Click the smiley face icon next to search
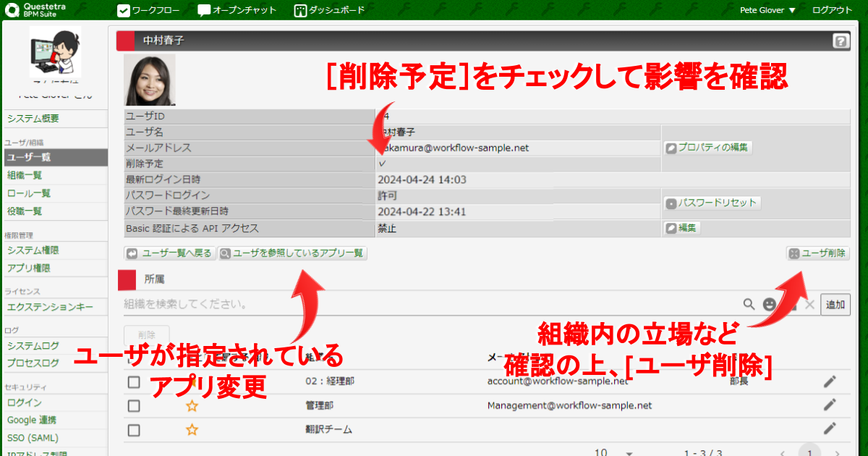This screenshot has height=456, width=868. (770, 305)
